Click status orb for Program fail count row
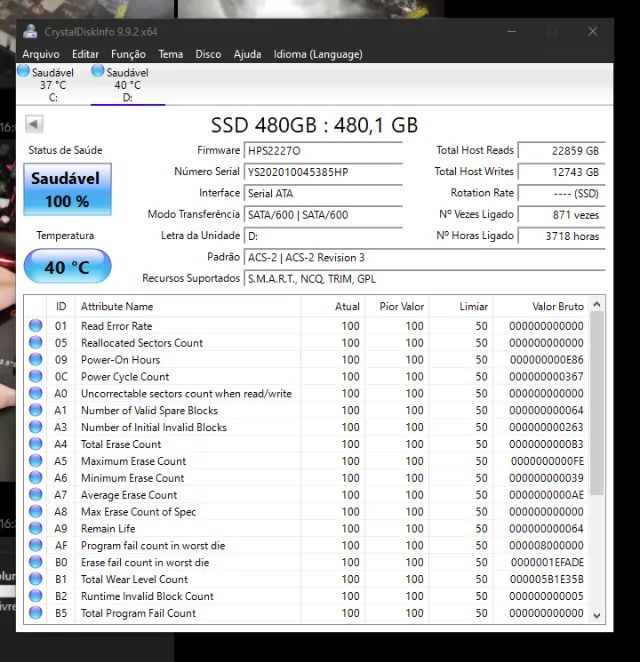This screenshot has width=640, height=662. 35,545
